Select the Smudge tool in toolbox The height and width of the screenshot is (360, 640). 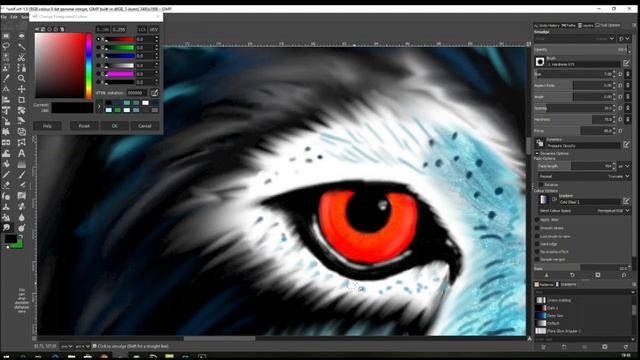(6, 227)
